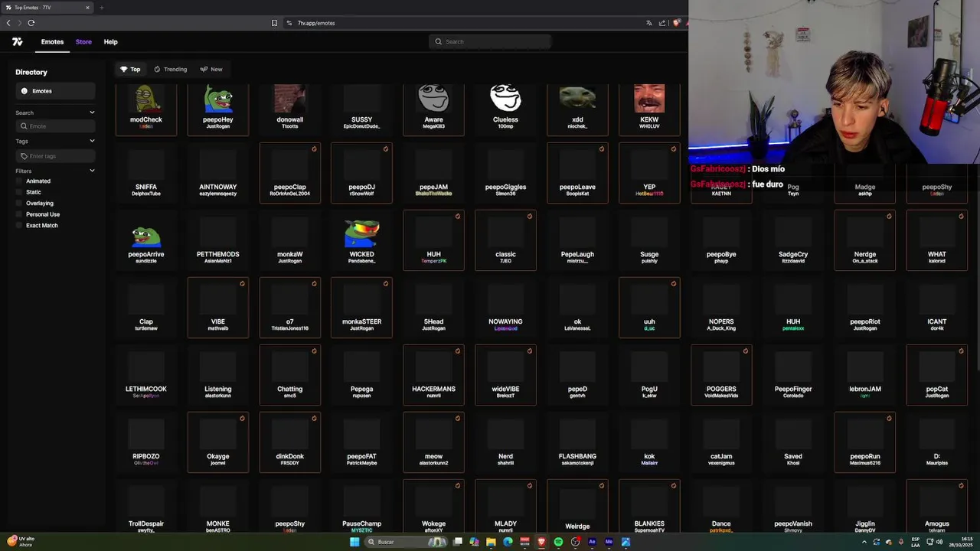Open the Emotes navigation tab
The width and height of the screenshot is (980, 551).
click(52, 42)
